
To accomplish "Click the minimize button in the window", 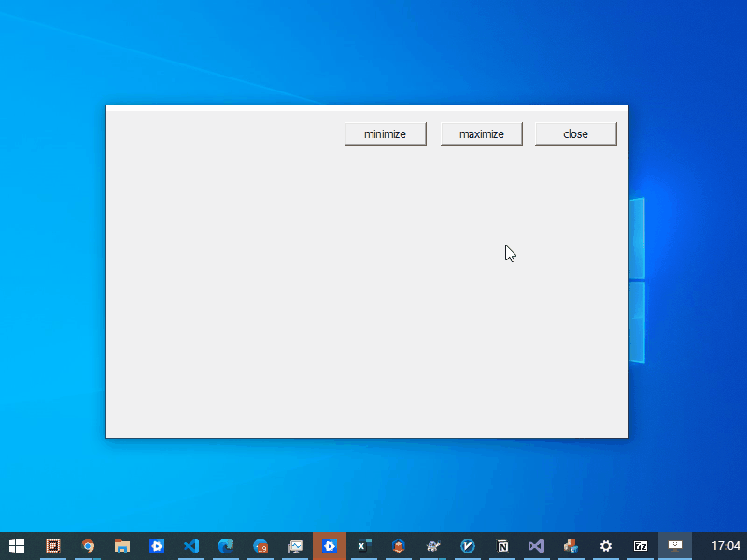I will 385,134.
